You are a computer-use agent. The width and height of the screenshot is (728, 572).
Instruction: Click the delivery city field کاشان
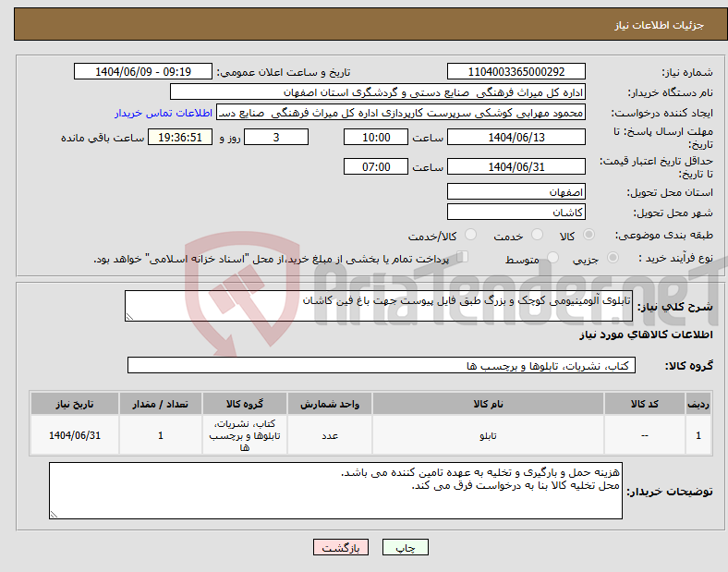pos(516,213)
